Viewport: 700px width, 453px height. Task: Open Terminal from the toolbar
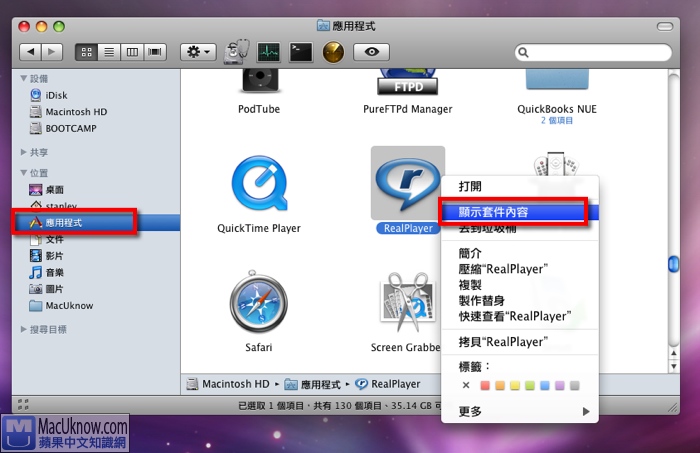pos(301,52)
